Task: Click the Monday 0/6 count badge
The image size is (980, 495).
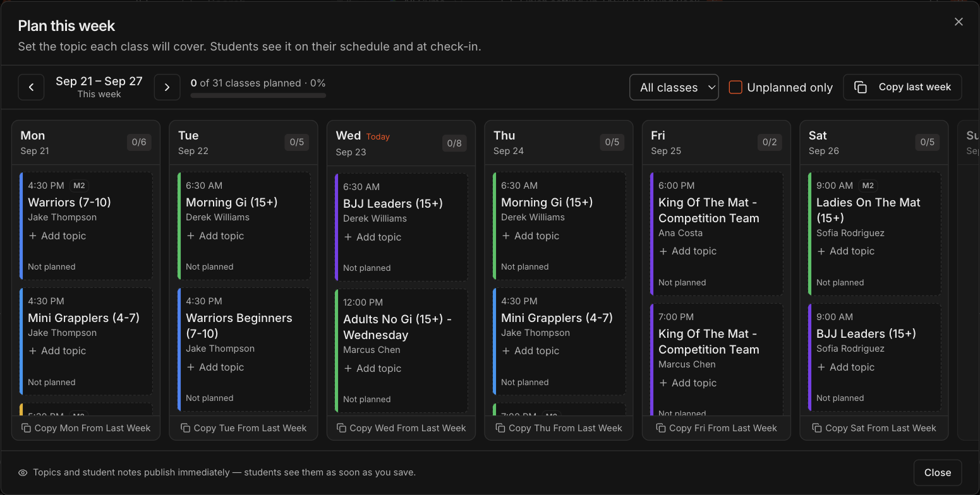Action: tap(138, 142)
